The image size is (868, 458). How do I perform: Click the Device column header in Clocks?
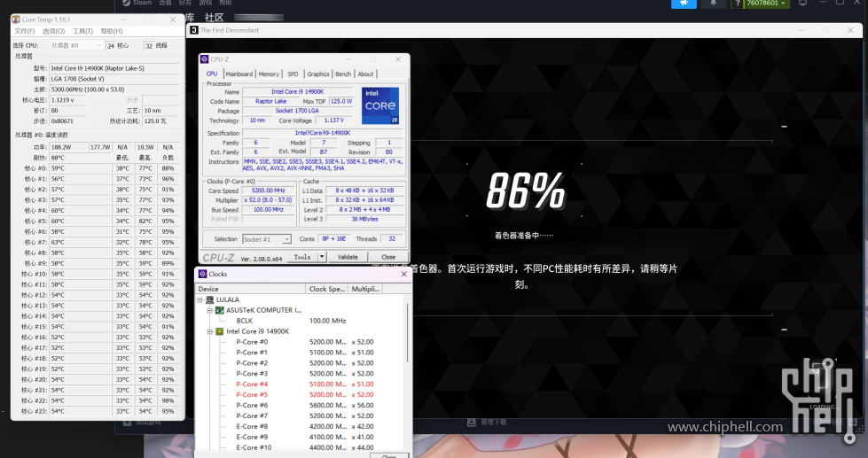pos(251,289)
